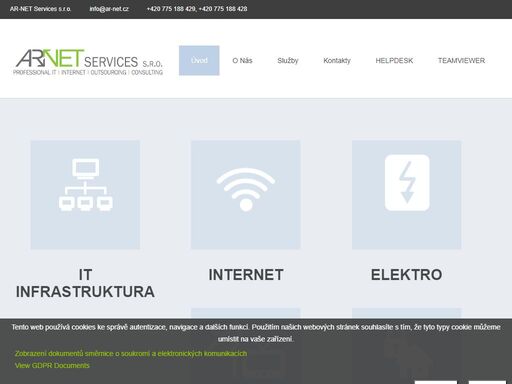This screenshot has width=512, height=384.
Task: Open the ELEKTRO heading
Action: [407, 275]
